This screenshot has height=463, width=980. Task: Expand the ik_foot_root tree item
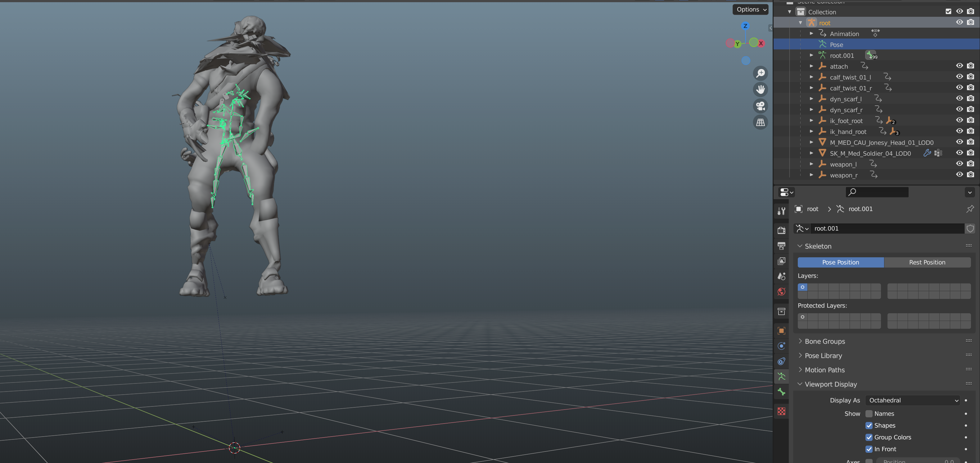click(811, 120)
